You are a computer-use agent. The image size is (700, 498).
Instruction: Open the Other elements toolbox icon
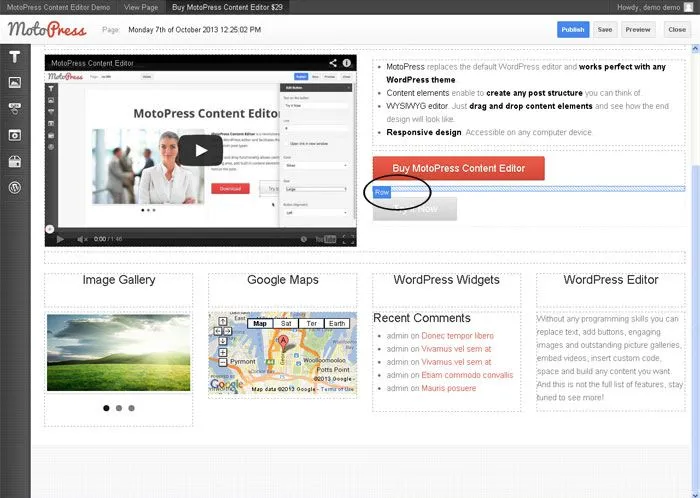[15, 160]
